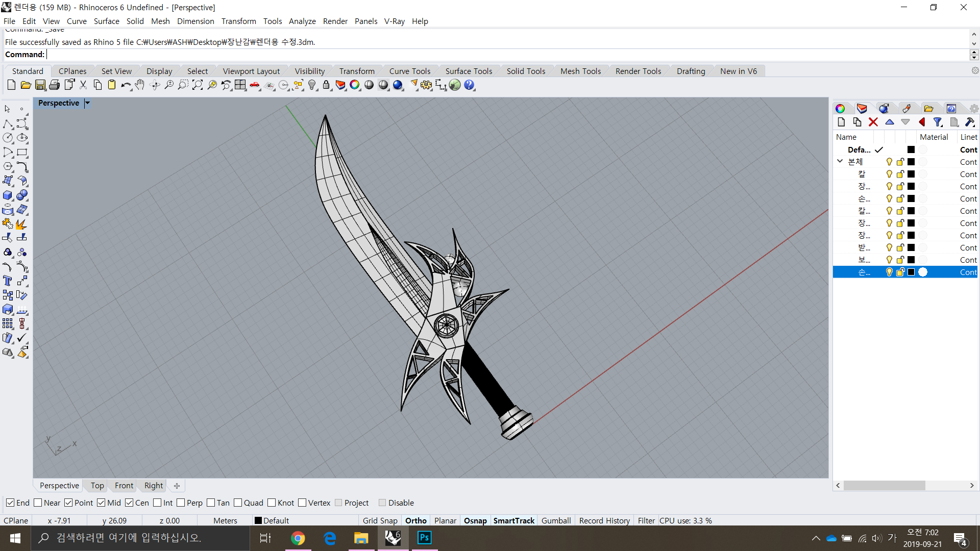Toggle Ortho in the status bar

point(415,521)
